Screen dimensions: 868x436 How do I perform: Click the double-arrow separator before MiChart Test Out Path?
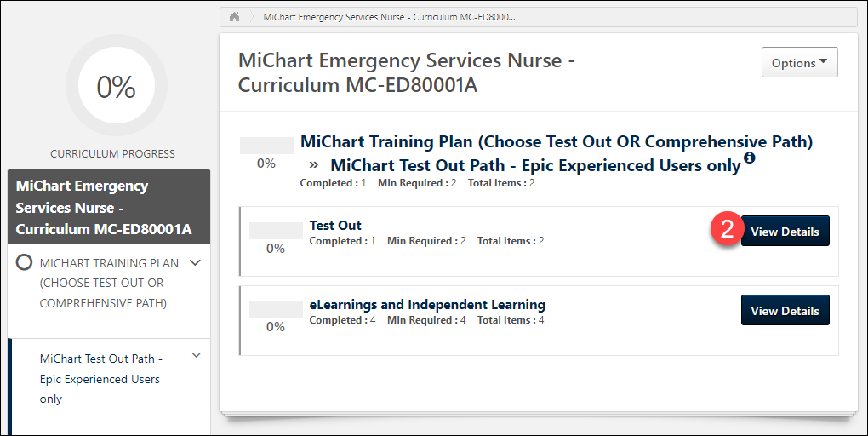[314, 164]
